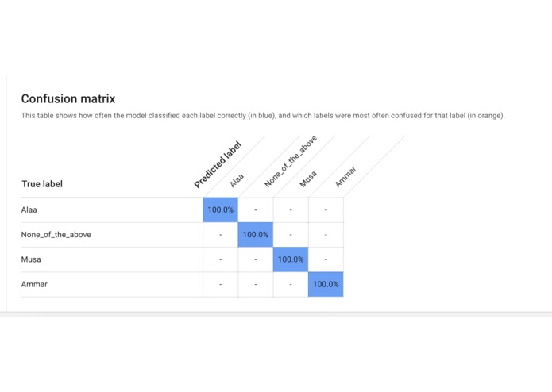Click the Alaa true label row name

pos(29,210)
